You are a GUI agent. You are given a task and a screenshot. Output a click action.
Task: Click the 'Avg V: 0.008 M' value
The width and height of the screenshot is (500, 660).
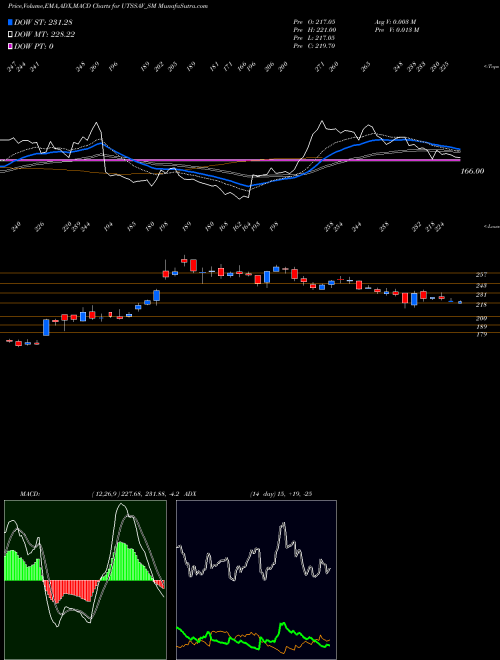click(395, 21)
